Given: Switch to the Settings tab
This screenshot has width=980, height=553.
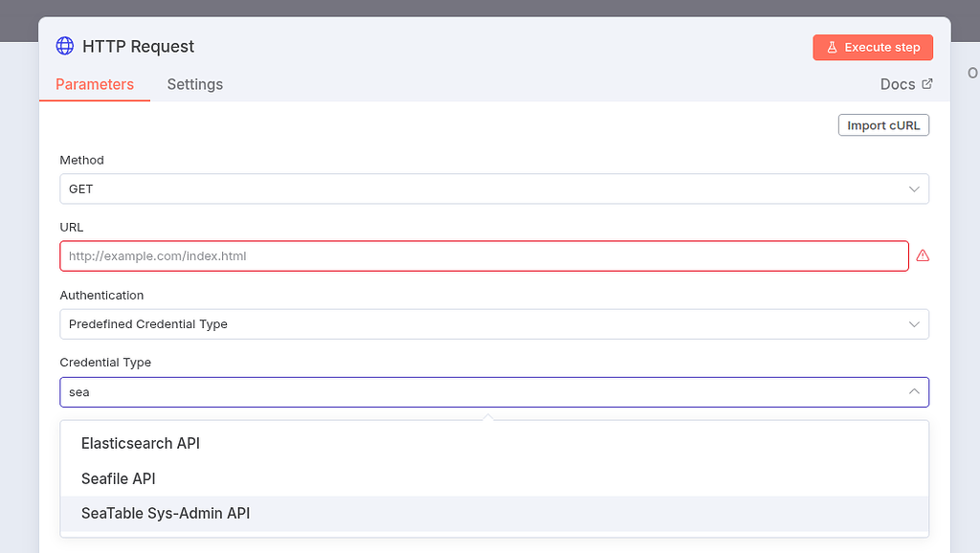Looking at the screenshot, I should (194, 84).
